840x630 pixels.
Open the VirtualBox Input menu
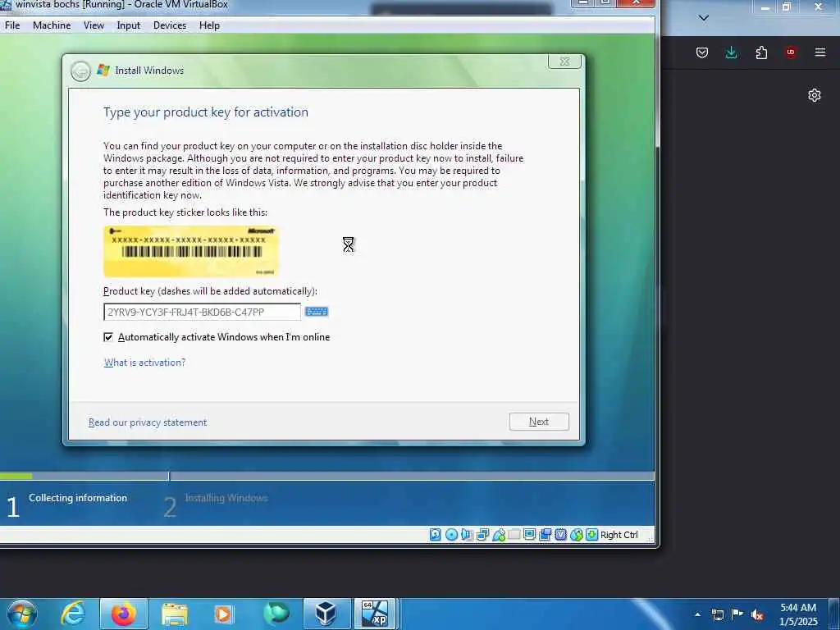(129, 25)
